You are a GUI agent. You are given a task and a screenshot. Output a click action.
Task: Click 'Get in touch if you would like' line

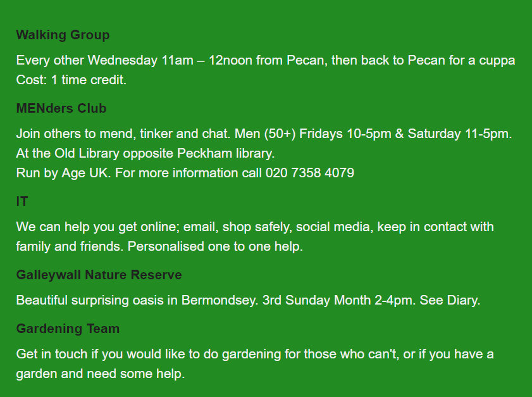pos(255,354)
